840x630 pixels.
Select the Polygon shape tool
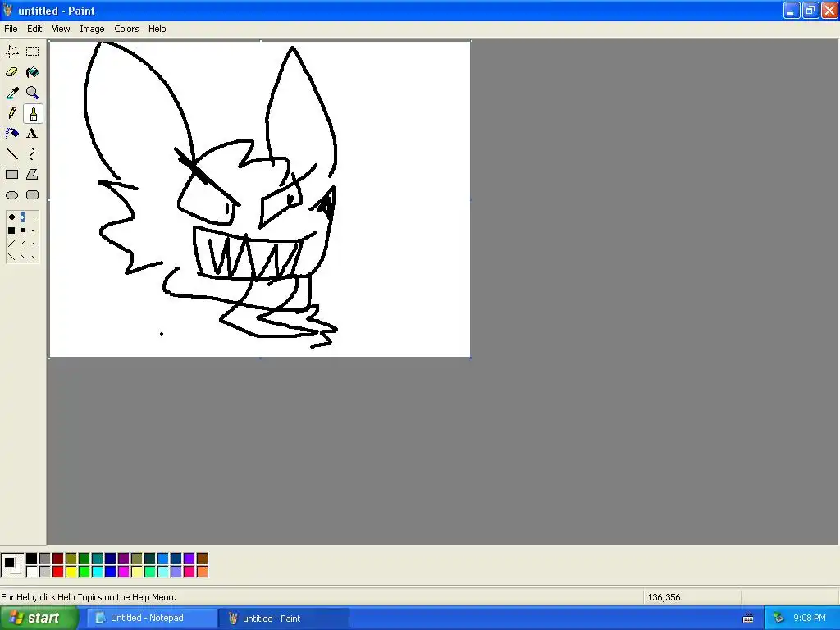[x=33, y=175]
